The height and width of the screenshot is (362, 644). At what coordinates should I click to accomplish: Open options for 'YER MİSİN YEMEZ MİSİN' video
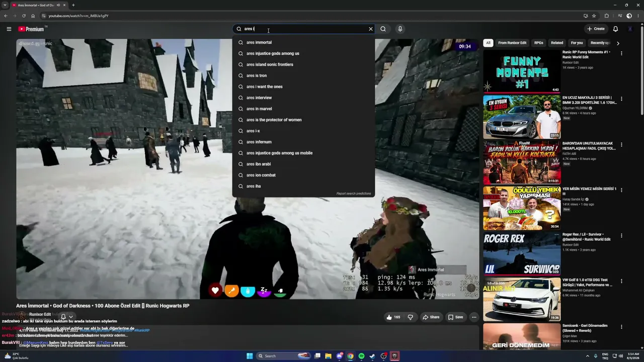621,191
